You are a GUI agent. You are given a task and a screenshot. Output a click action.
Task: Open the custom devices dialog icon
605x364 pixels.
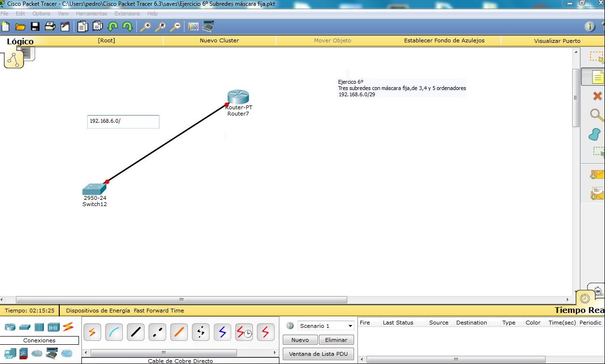tap(208, 26)
